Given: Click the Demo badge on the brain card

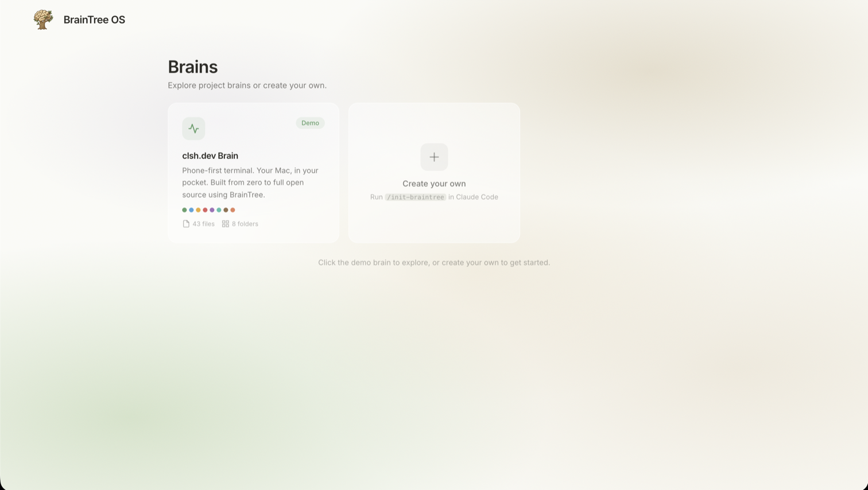Looking at the screenshot, I should [x=310, y=123].
